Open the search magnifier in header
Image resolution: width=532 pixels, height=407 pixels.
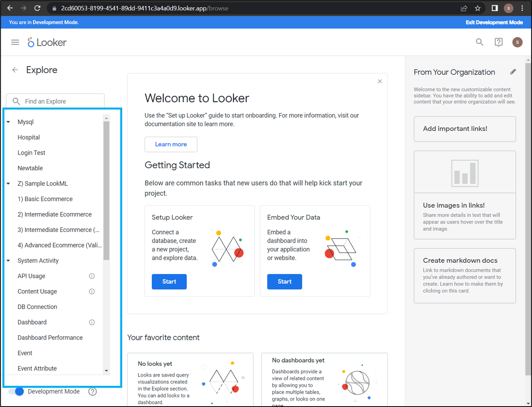click(x=480, y=42)
